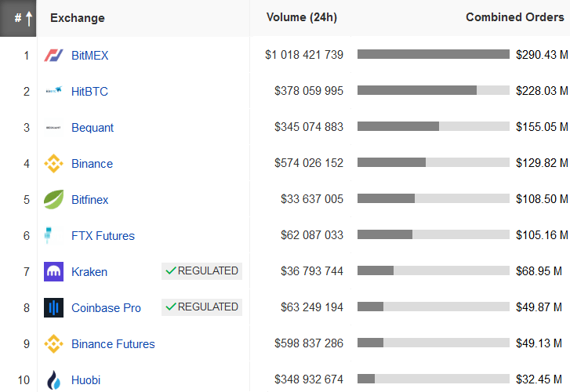
Task: Click rank number 1 in BitMEX row
Action: (x=27, y=56)
